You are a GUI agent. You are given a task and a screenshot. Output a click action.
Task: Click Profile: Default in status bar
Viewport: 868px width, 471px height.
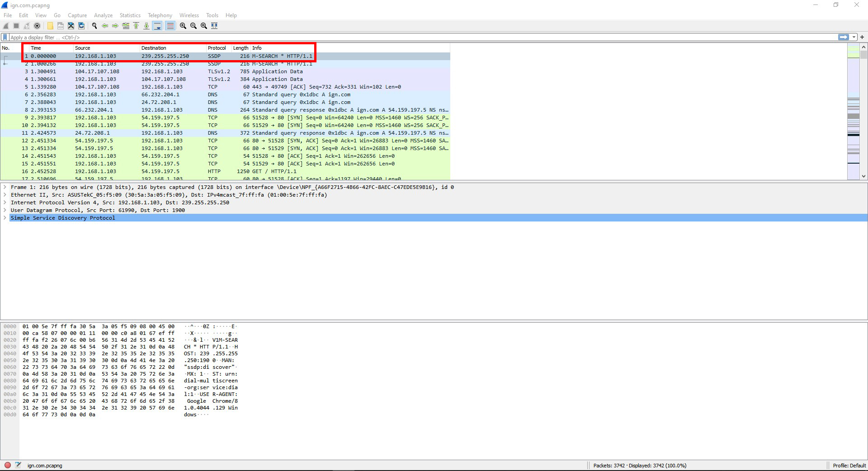coord(849,465)
